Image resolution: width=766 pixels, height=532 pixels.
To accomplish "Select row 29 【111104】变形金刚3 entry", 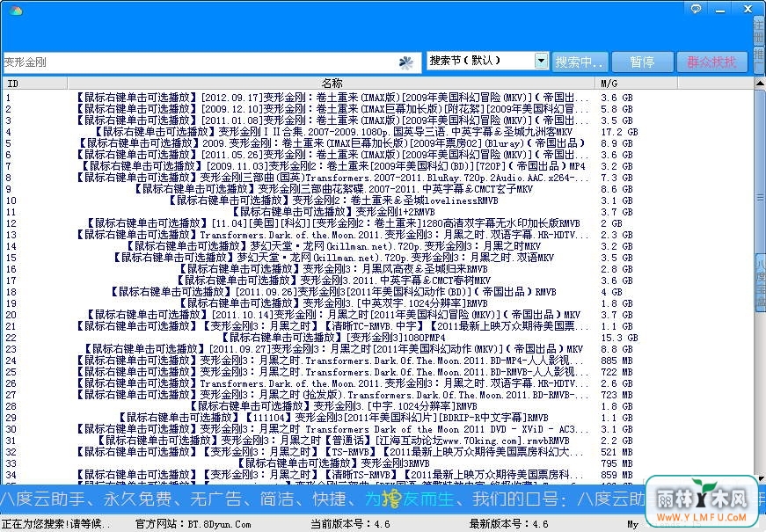I will pos(378,418).
